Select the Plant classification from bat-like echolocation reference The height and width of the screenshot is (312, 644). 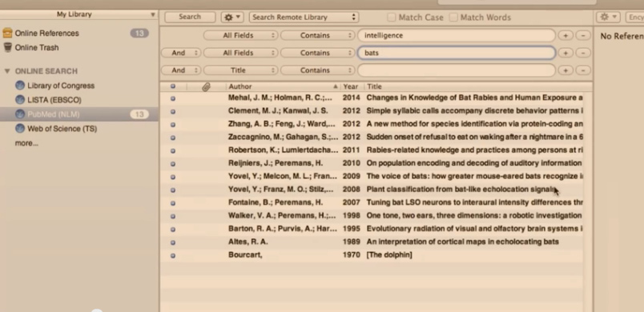[372, 190]
